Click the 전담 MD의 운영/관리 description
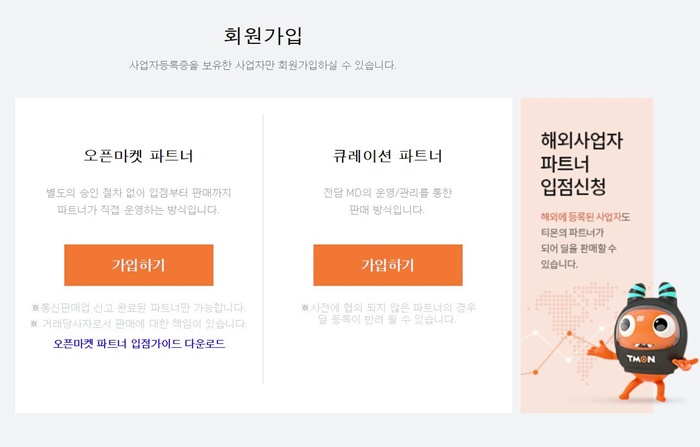The image size is (700, 447). click(x=388, y=201)
